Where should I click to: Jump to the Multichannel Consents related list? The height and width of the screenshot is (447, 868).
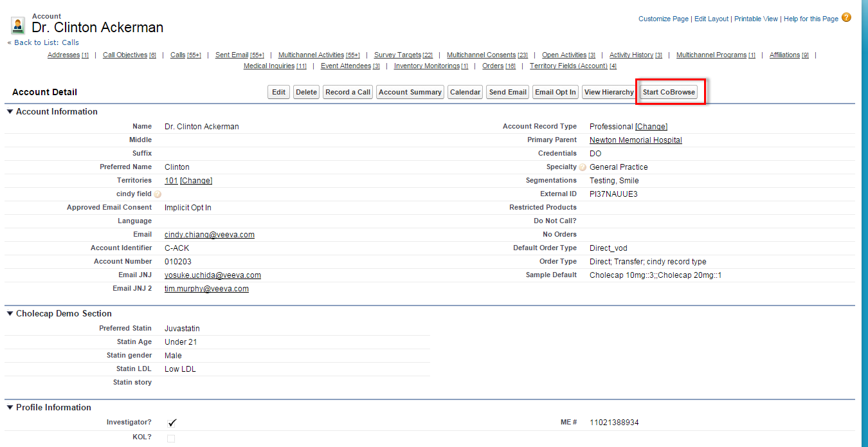pyautogui.click(x=481, y=55)
